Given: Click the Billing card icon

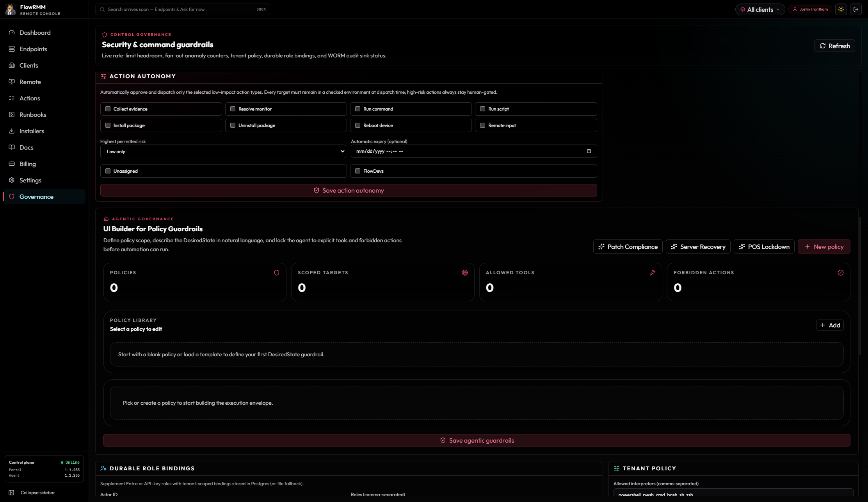Looking at the screenshot, I should pos(12,164).
